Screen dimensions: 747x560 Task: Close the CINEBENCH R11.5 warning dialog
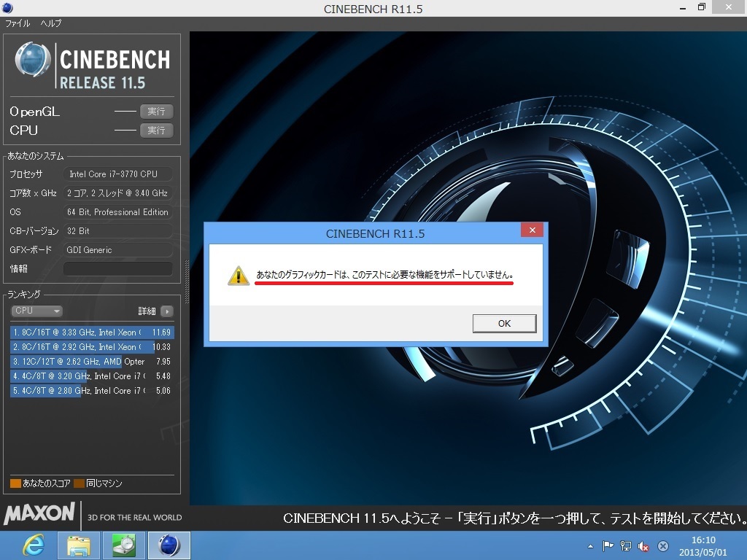[532, 230]
